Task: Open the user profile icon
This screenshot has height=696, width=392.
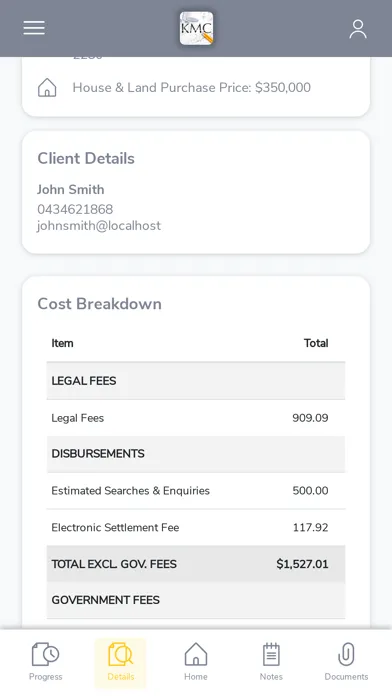Action: (x=357, y=29)
